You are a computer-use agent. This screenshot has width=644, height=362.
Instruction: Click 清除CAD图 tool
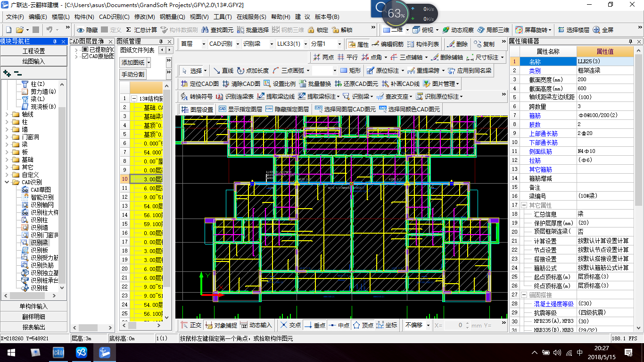tap(241, 84)
